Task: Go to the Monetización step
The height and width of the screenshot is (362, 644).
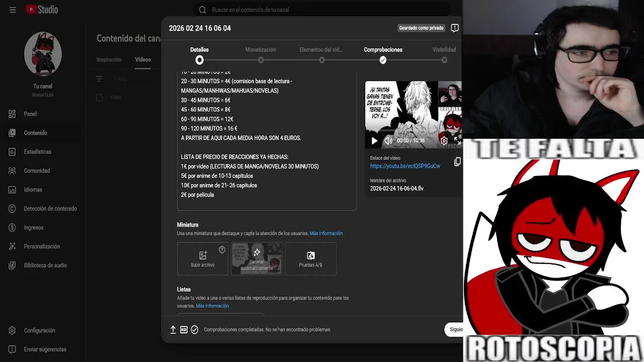Action: 261,54
